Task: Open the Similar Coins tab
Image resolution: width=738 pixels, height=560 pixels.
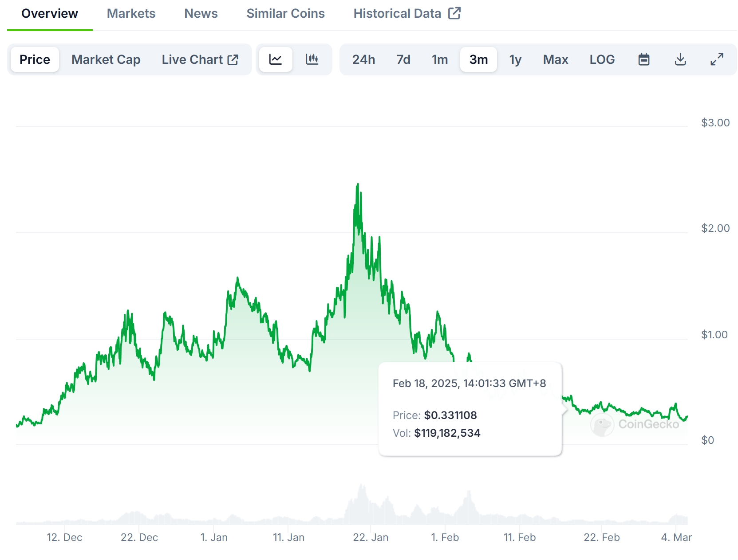Action: (x=285, y=14)
